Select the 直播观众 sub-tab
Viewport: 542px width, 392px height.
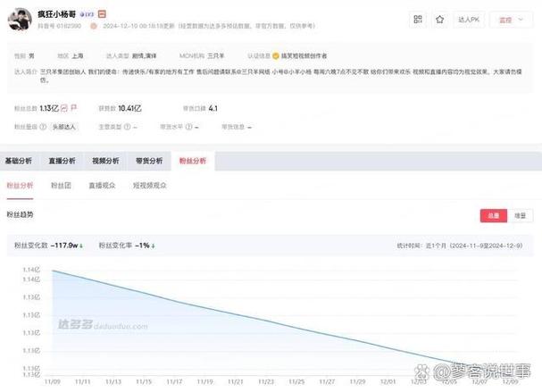click(102, 185)
